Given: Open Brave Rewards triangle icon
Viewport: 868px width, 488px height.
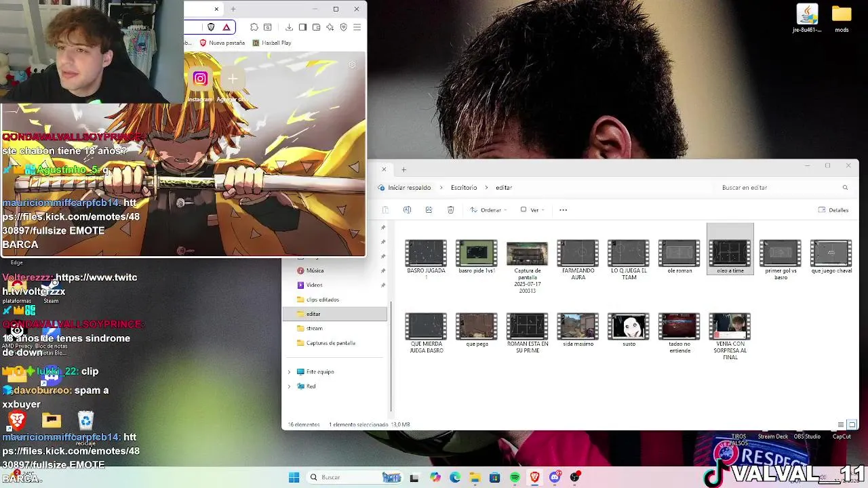Looking at the screenshot, I should [x=226, y=27].
